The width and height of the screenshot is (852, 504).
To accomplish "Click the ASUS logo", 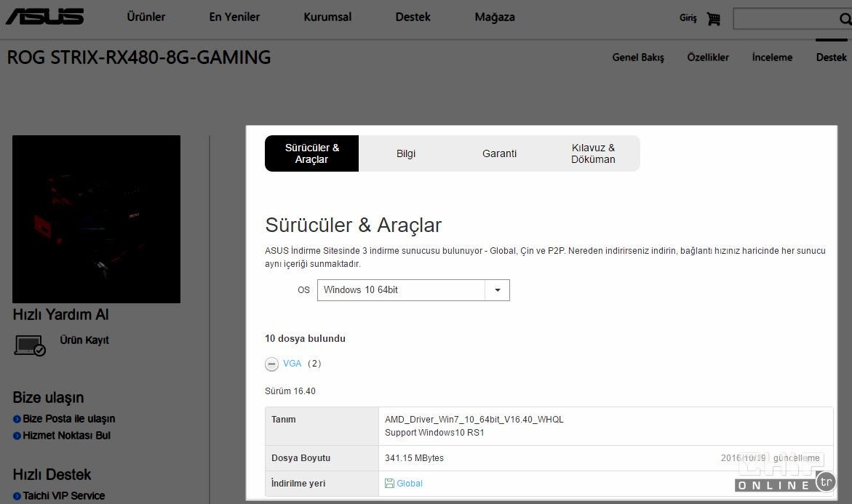I will pos(44,16).
